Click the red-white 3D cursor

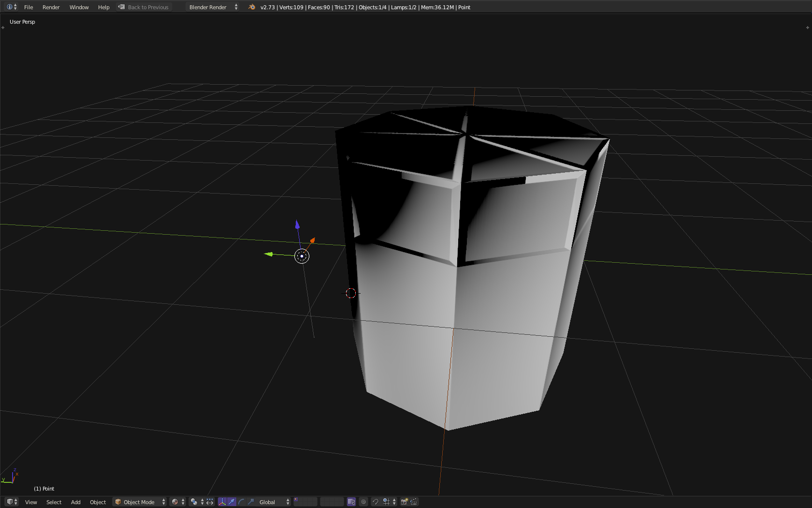coord(351,293)
